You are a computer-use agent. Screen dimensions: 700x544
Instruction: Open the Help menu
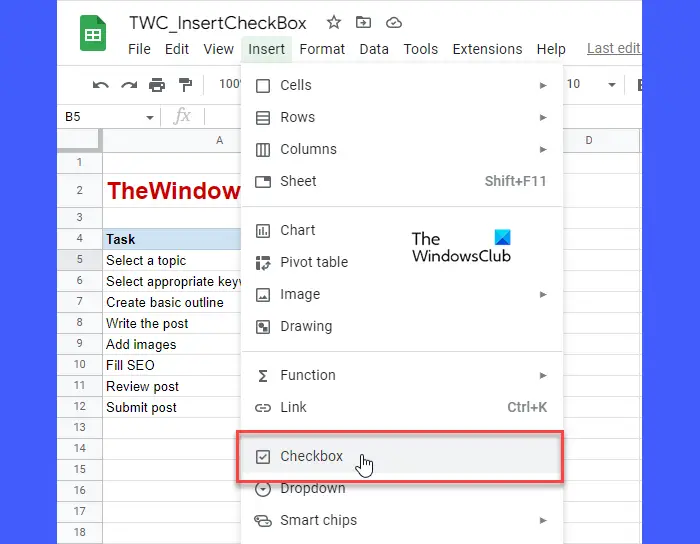coord(551,49)
